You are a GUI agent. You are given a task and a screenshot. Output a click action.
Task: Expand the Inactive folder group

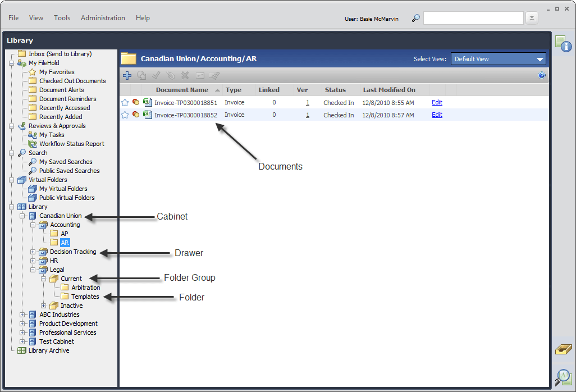tap(44, 306)
